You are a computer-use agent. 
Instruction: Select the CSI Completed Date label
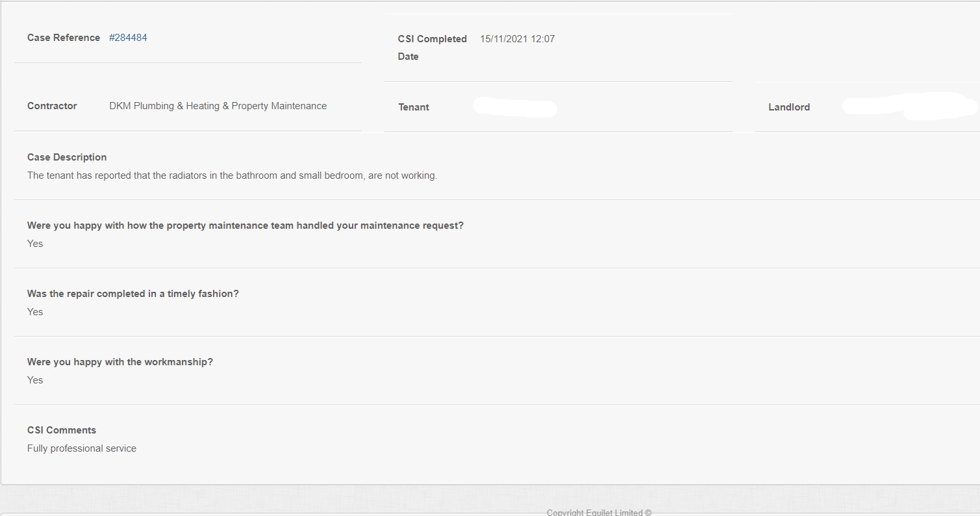click(432, 47)
